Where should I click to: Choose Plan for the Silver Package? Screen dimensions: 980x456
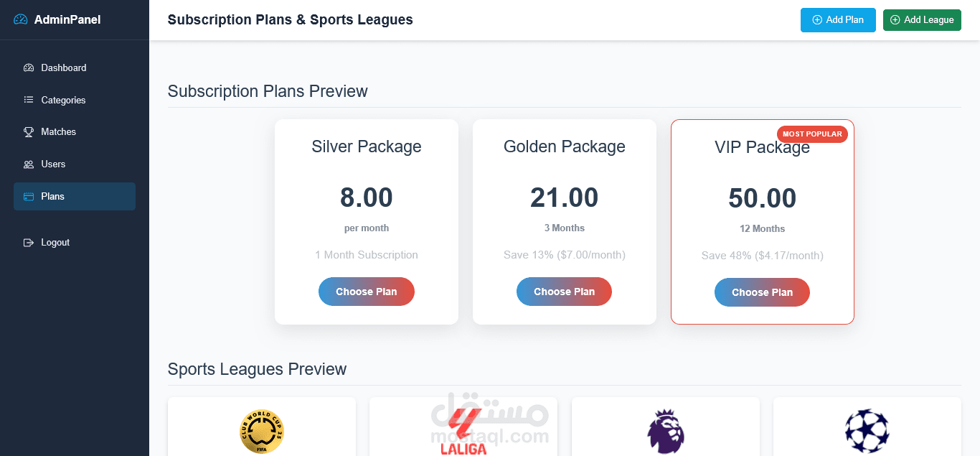click(x=367, y=292)
